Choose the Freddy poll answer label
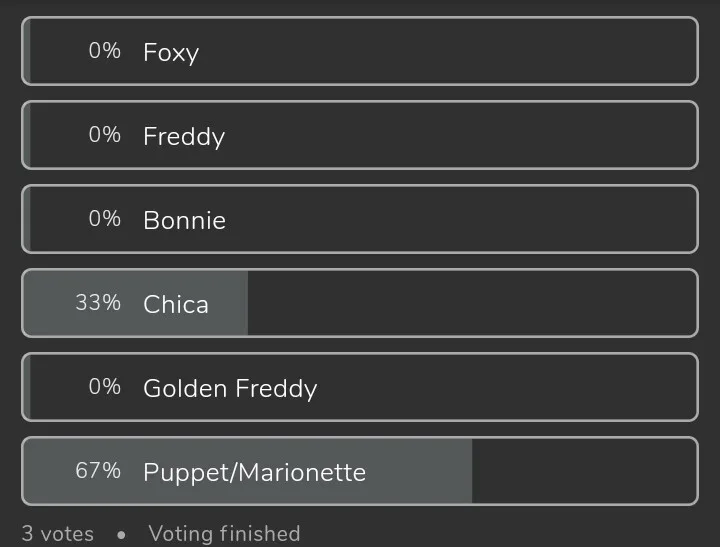The width and height of the screenshot is (720, 547). [x=184, y=136]
